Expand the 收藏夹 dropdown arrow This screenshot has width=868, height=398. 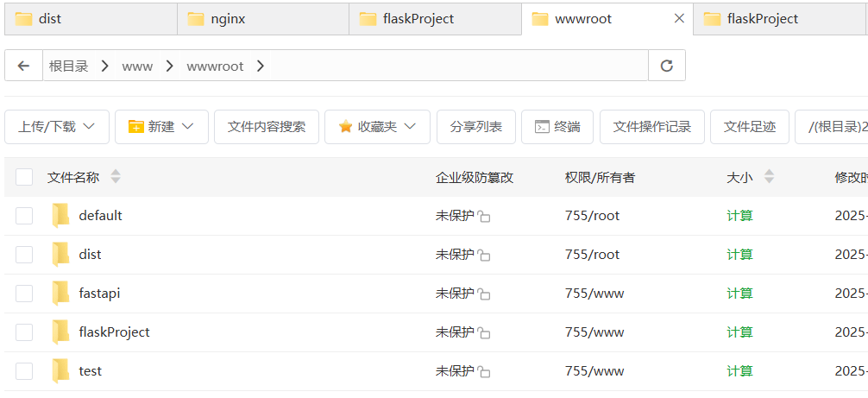coord(410,127)
